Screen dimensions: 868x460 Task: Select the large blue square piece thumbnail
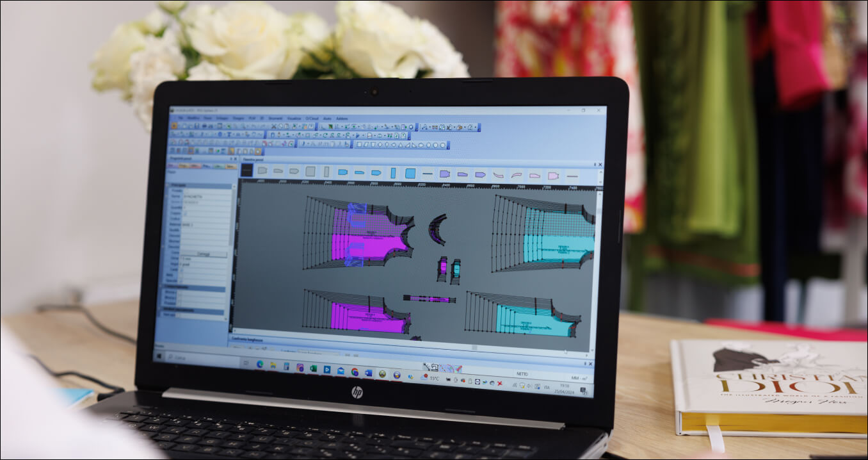410,173
